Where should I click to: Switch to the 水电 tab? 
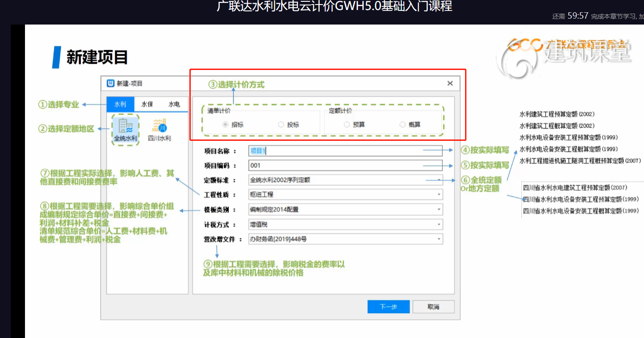(x=174, y=104)
